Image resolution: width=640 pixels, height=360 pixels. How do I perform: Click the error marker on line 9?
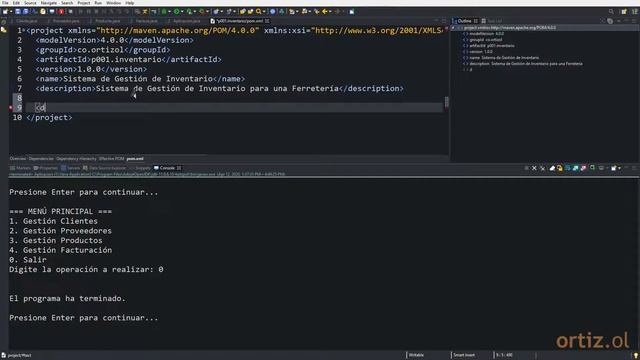coord(11,108)
